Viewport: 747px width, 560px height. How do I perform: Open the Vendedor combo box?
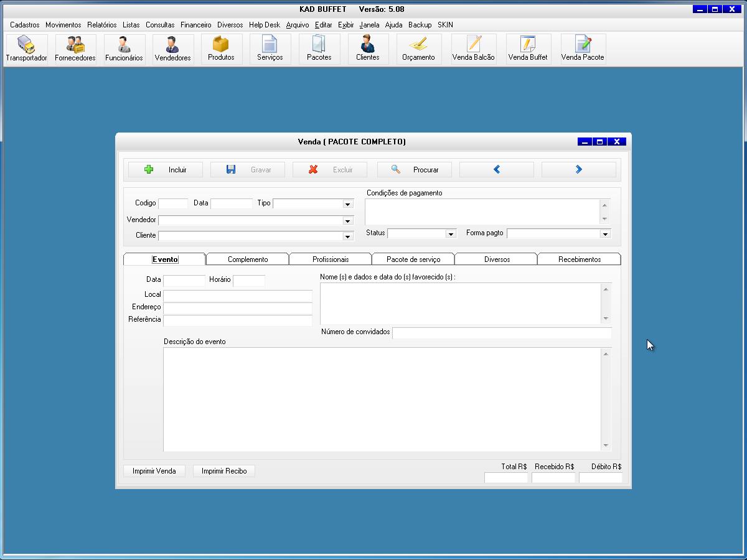coord(347,221)
